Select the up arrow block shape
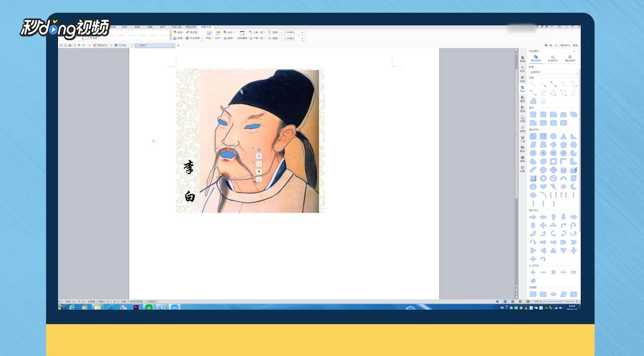This screenshot has width=644, height=356. [553, 217]
